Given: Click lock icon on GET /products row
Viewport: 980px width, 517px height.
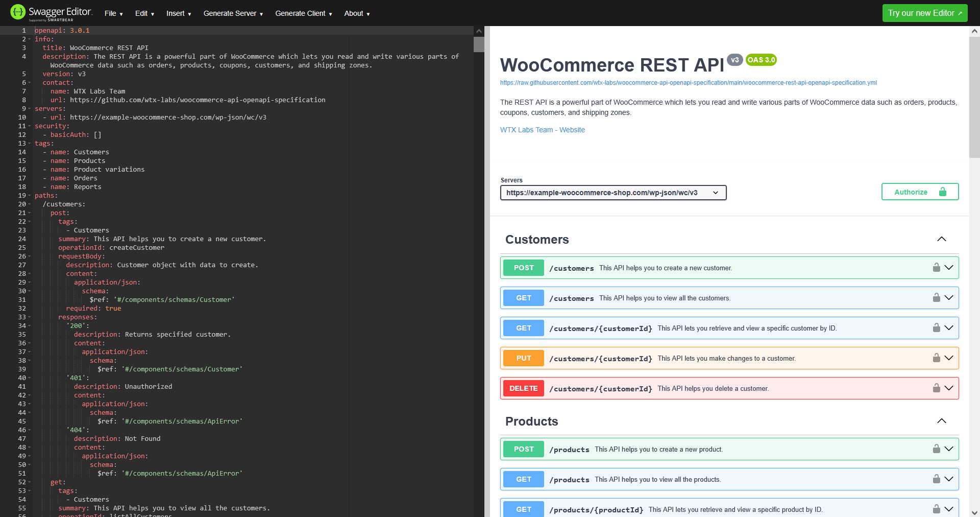Looking at the screenshot, I should 937,479.
